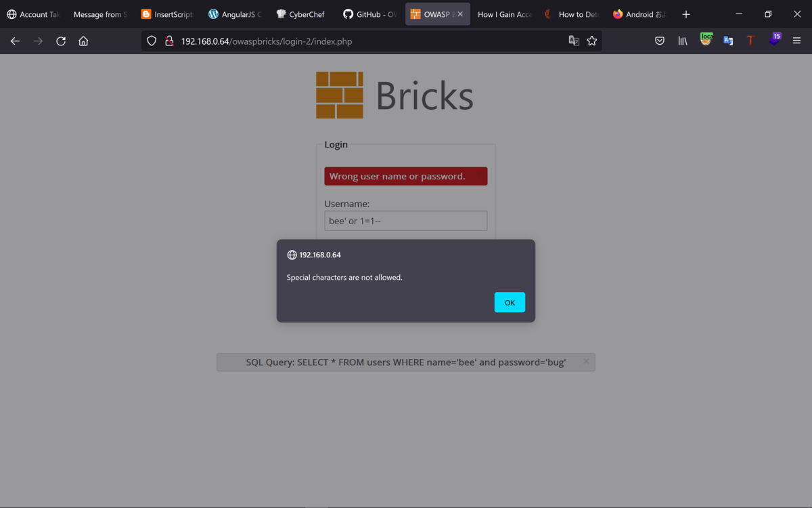Close the OWASP Bricks tab
Viewport: 812px width, 508px height.
(x=460, y=14)
